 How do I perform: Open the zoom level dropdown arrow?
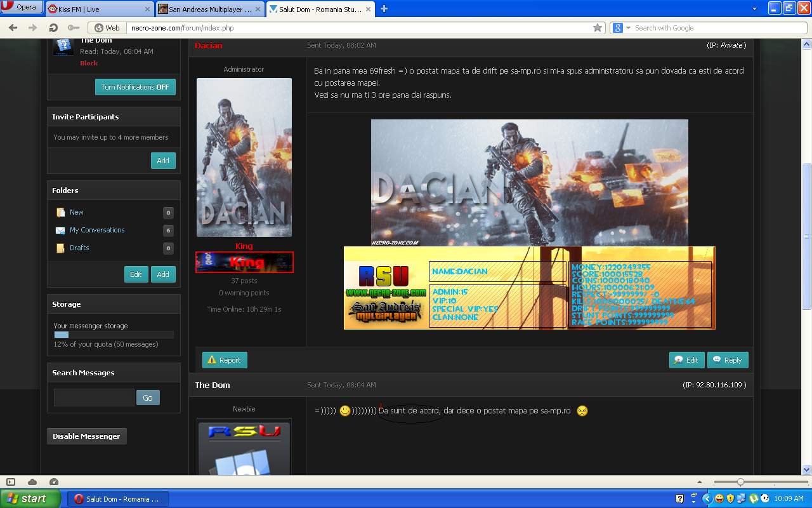700,482
